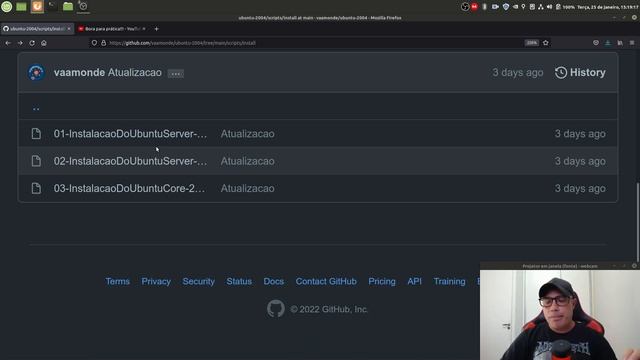
Task: Click the github.com URL in address bar
Action: 182,43
